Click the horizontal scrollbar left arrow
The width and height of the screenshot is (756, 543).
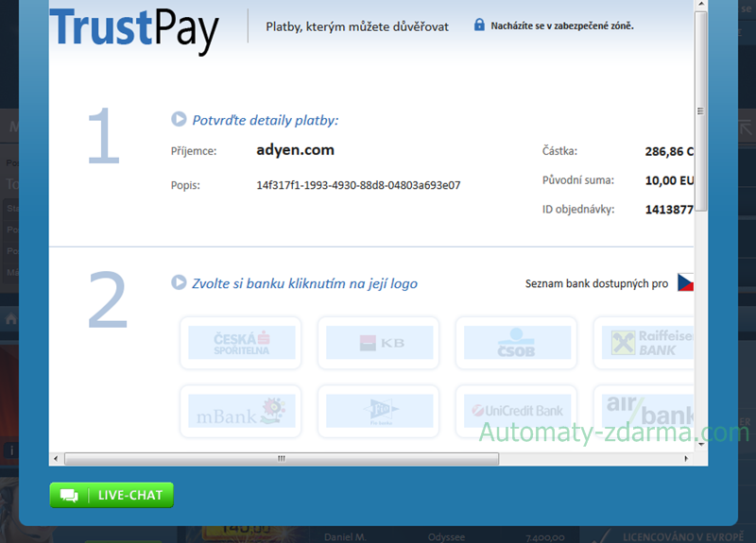(56, 459)
